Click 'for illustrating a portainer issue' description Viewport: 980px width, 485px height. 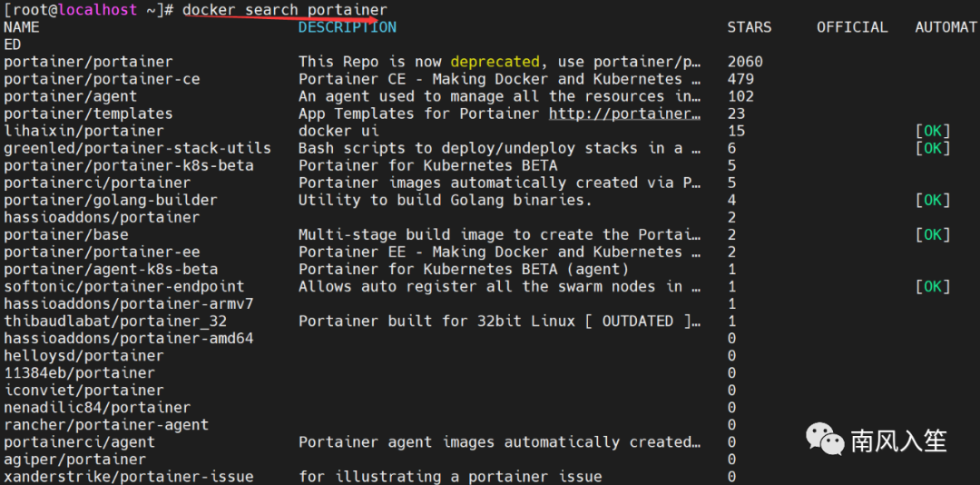coord(450,477)
